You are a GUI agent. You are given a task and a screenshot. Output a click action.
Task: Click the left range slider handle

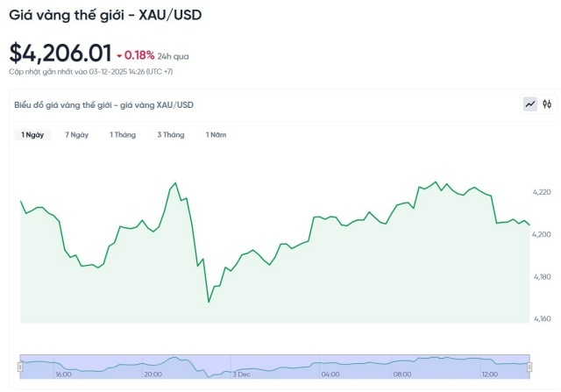(x=20, y=363)
